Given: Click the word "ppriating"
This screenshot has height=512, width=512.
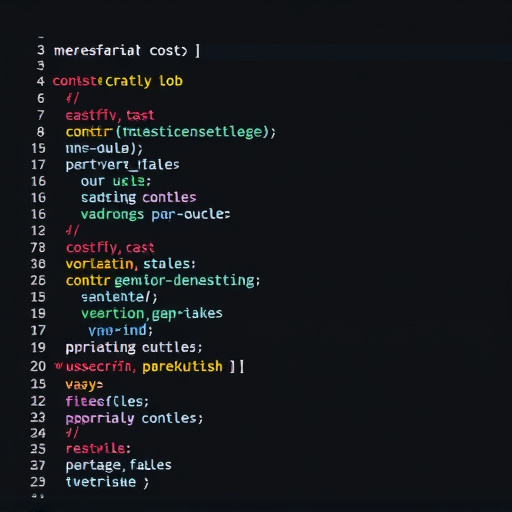Looking at the screenshot, I should click(101, 348).
